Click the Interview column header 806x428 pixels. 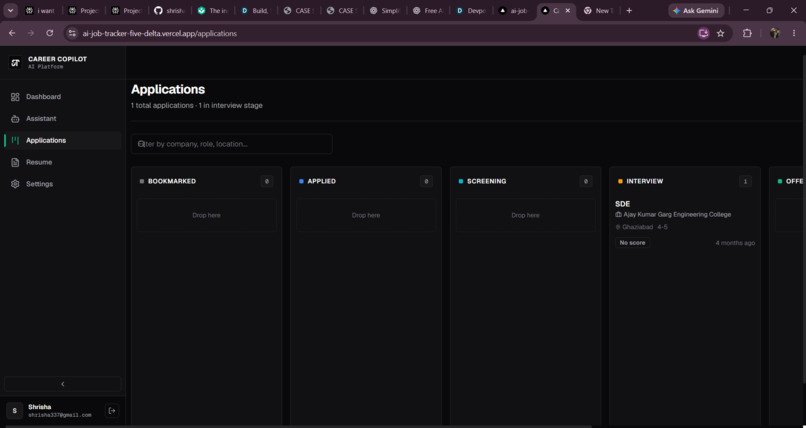pos(645,181)
